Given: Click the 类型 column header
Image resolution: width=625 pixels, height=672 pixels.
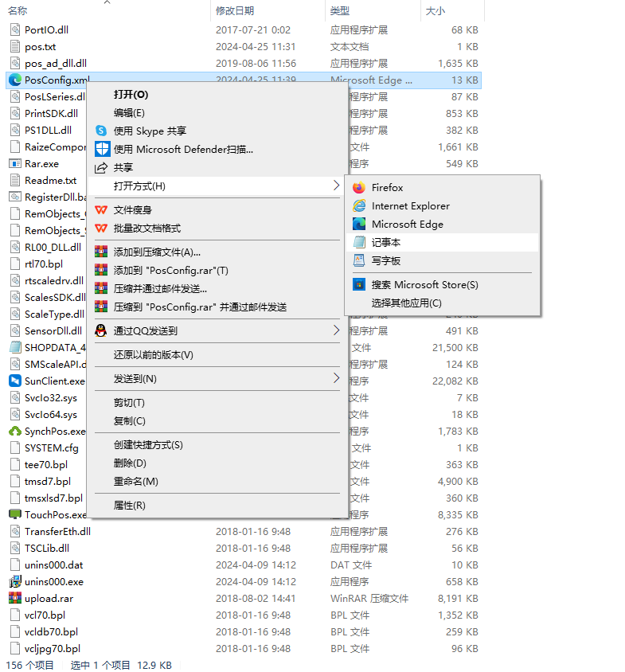Looking at the screenshot, I should [x=340, y=10].
